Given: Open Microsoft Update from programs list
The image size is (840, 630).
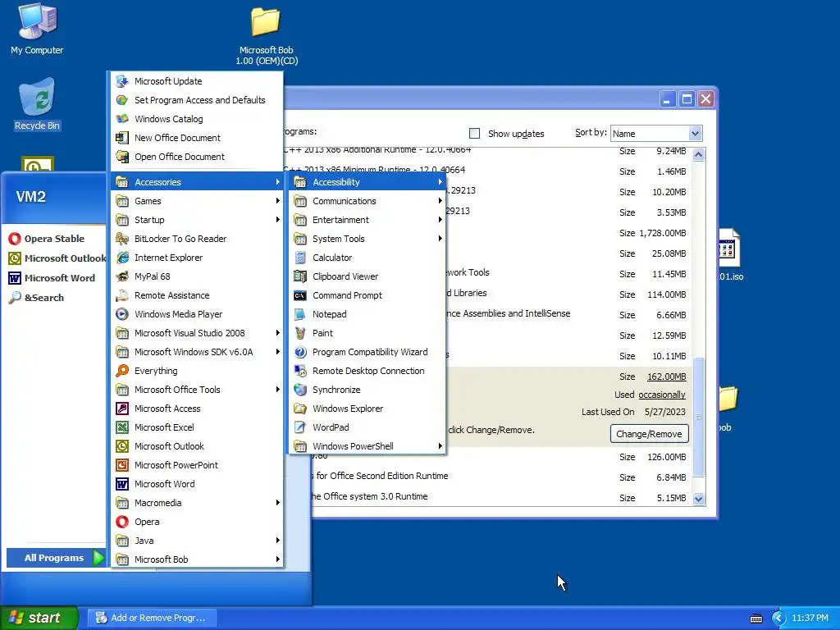Looking at the screenshot, I should (x=197, y=81).
